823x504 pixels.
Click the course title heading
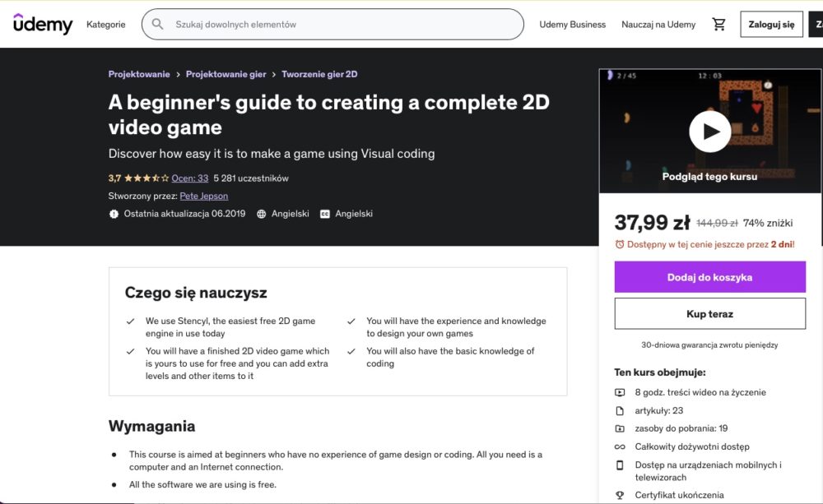(328, 115)
